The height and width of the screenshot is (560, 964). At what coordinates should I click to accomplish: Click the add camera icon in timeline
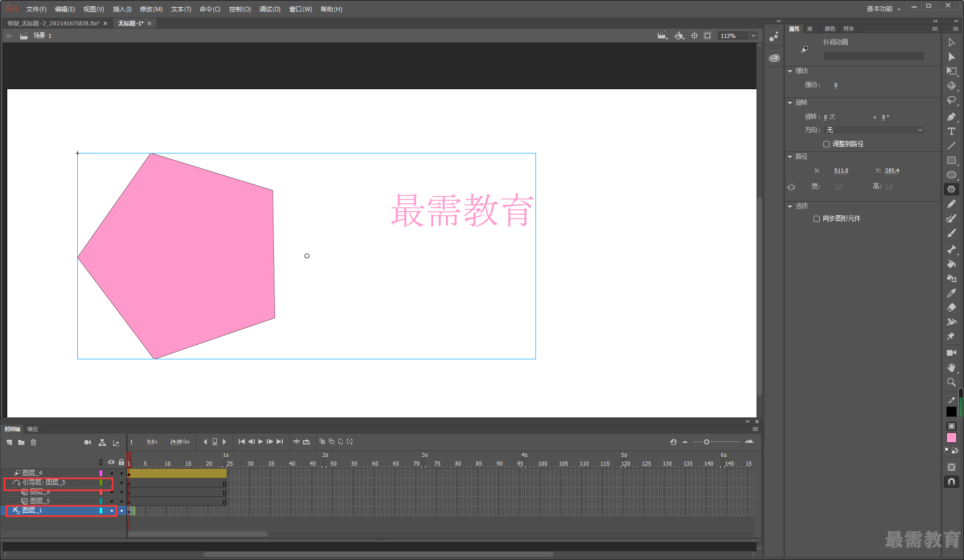(x=88, y=442)
